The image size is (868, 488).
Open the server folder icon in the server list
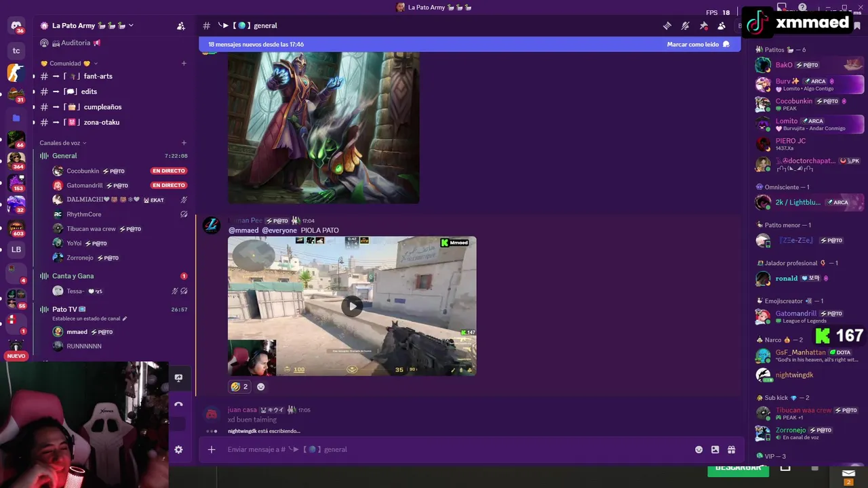click(x=16, y=118)
